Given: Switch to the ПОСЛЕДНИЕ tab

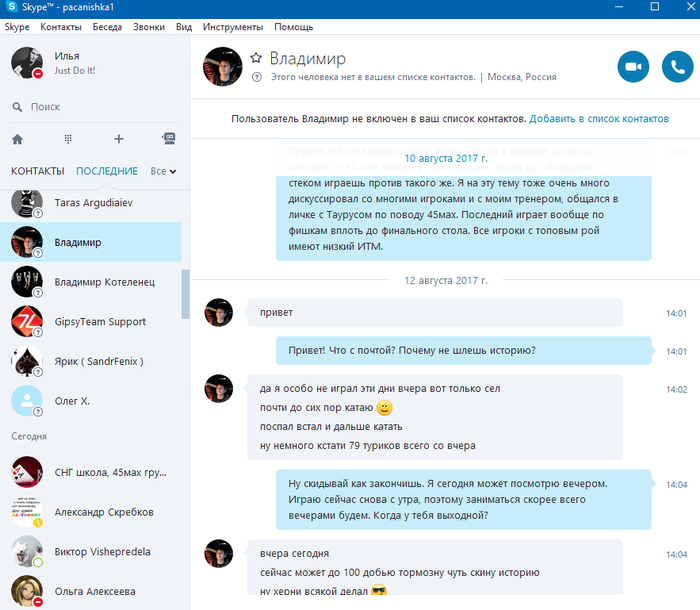Looking at the screenshot, I should coord(107,171).
